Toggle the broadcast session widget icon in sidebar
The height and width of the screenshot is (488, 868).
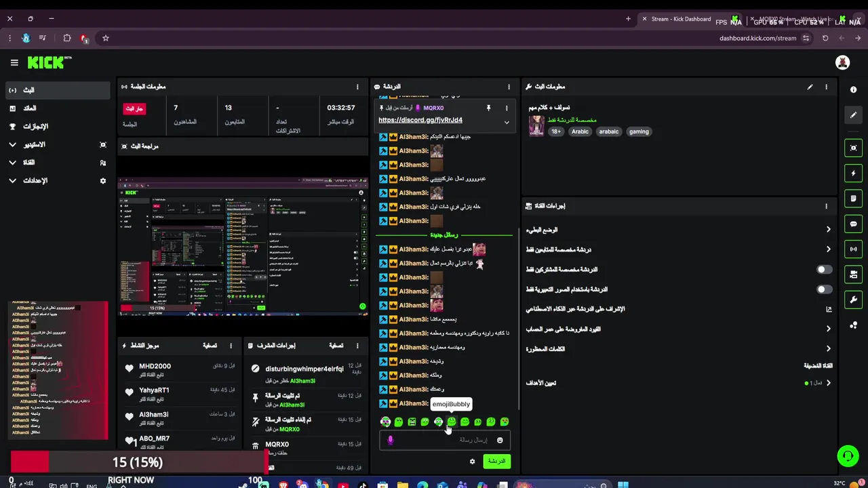click(x=853, y=249)
